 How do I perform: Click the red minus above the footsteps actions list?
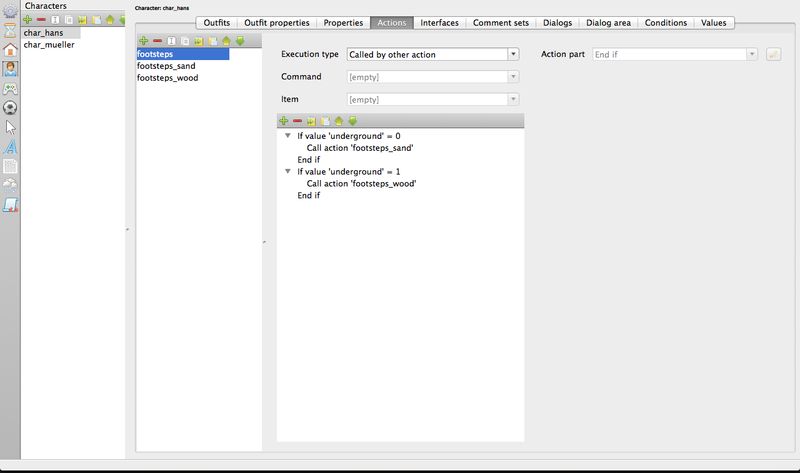click(x=157, y=40)
